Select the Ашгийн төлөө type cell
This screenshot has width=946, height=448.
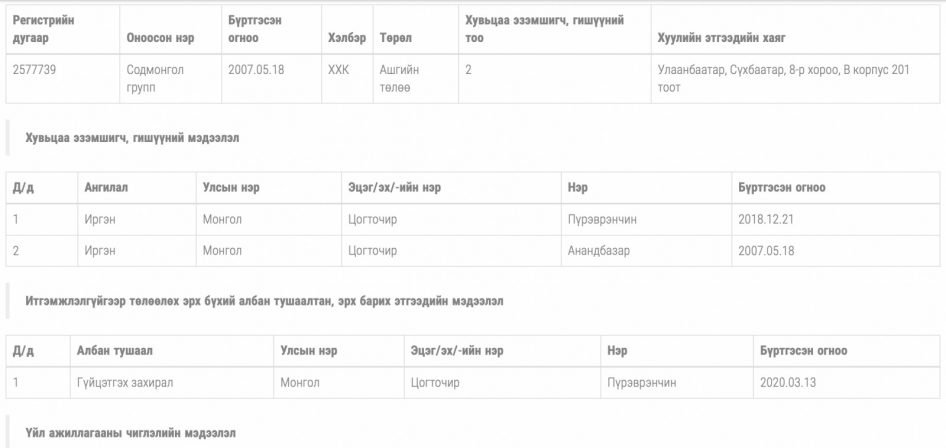[399, 78]
